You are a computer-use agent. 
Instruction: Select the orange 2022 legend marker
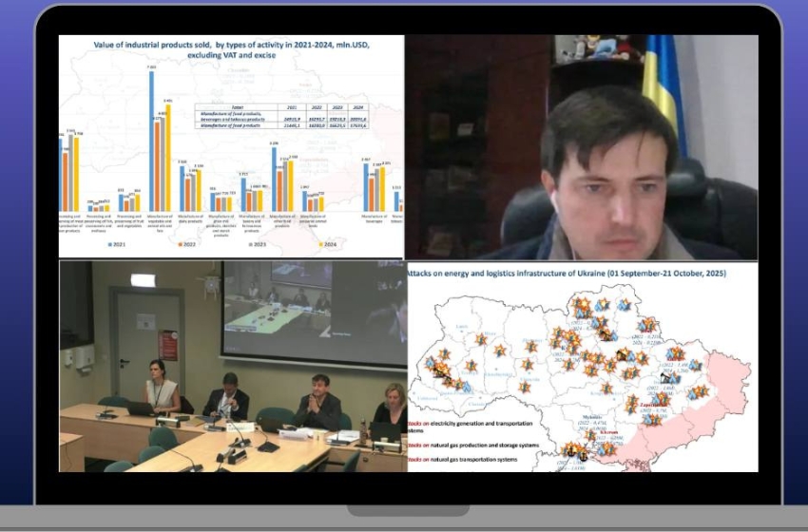[x=182, y=244]
